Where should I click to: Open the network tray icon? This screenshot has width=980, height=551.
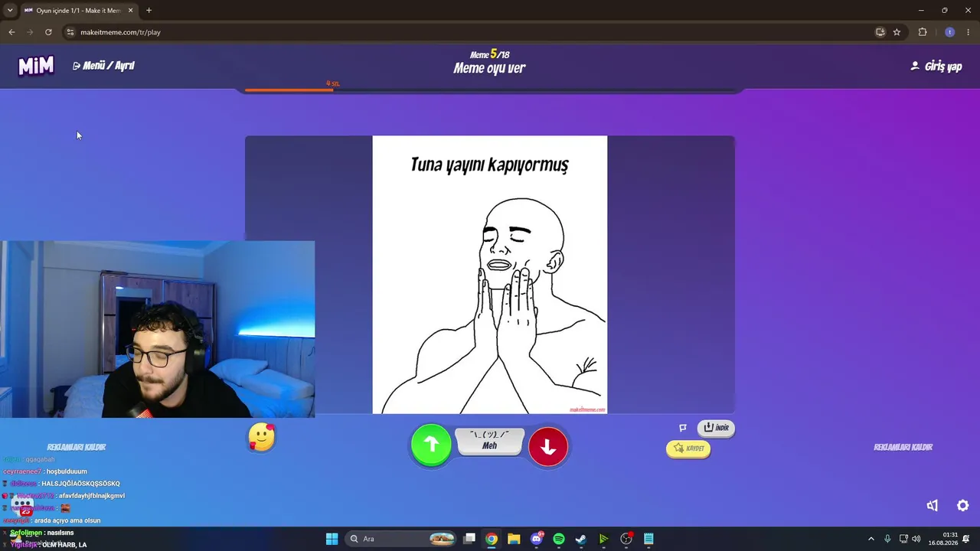[x=903, y=539]
